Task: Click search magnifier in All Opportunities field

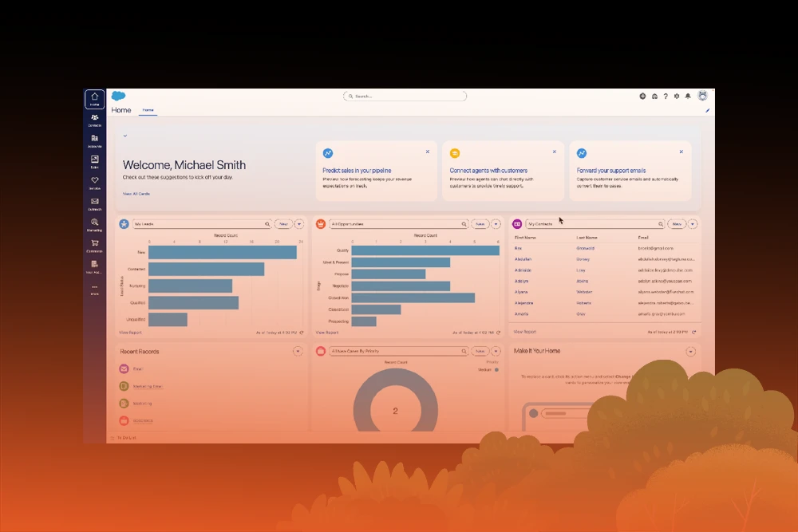Action: (x=464, y=224)
